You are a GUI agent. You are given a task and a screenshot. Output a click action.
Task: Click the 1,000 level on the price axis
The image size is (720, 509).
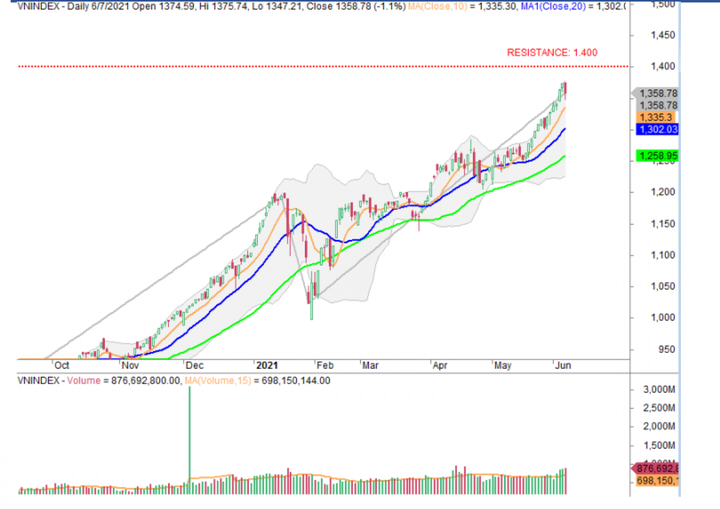pos(659,318)
